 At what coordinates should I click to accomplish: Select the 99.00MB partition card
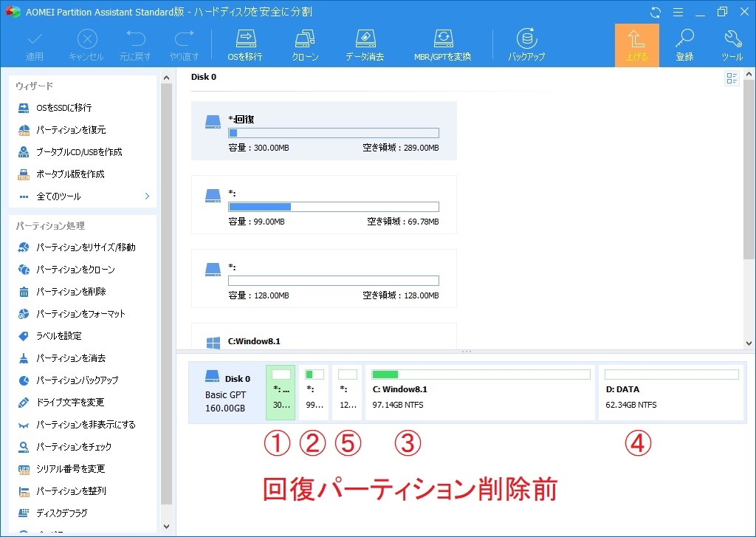pyautogui.click(x=324, y=205)
